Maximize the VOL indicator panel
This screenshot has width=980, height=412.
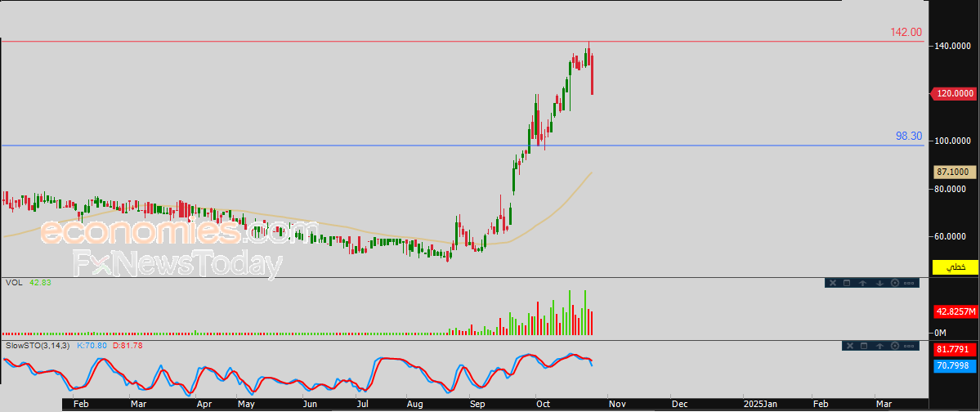pos(848,283)
